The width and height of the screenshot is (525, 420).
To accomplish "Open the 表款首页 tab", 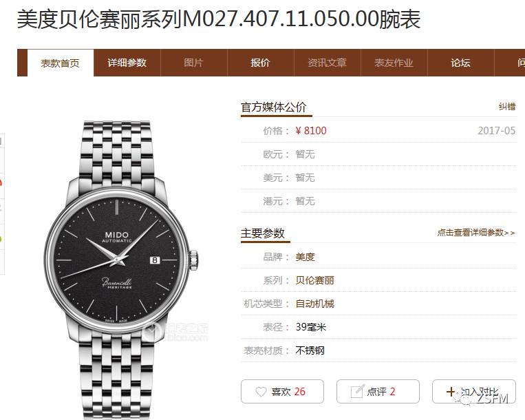I will tap(61, 63).
